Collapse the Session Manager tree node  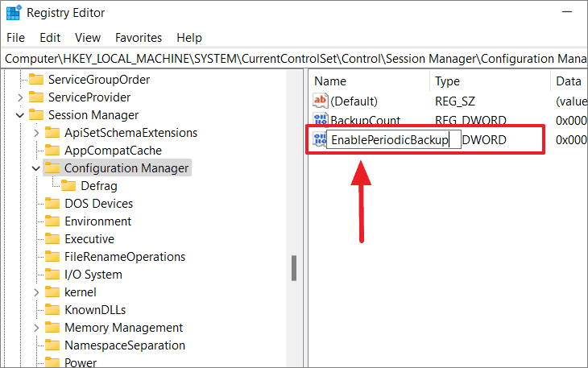click(20, 115)
